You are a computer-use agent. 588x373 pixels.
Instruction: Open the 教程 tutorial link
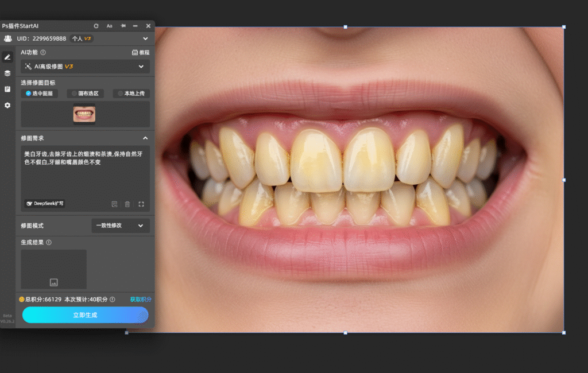(x=141, y=52)
